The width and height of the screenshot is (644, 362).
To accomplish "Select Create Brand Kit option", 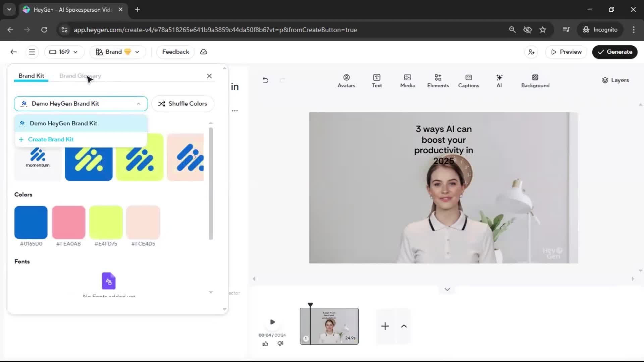I will click(x=50, y=139).
